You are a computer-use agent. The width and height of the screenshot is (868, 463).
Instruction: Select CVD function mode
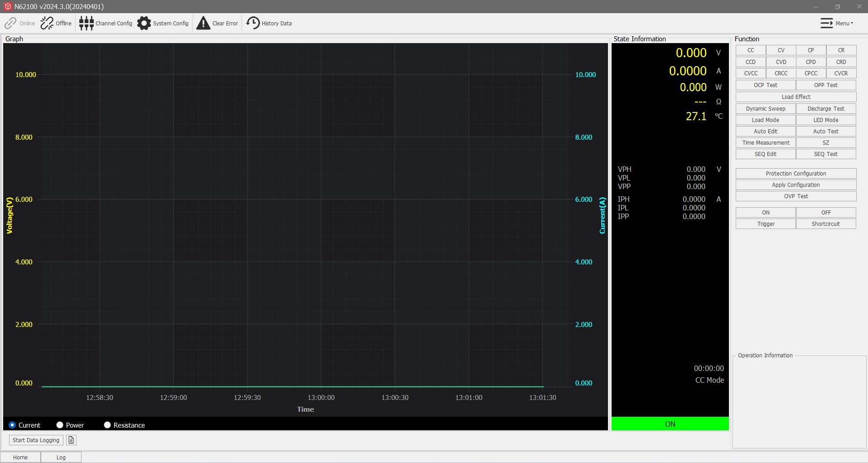pos(781,62)
